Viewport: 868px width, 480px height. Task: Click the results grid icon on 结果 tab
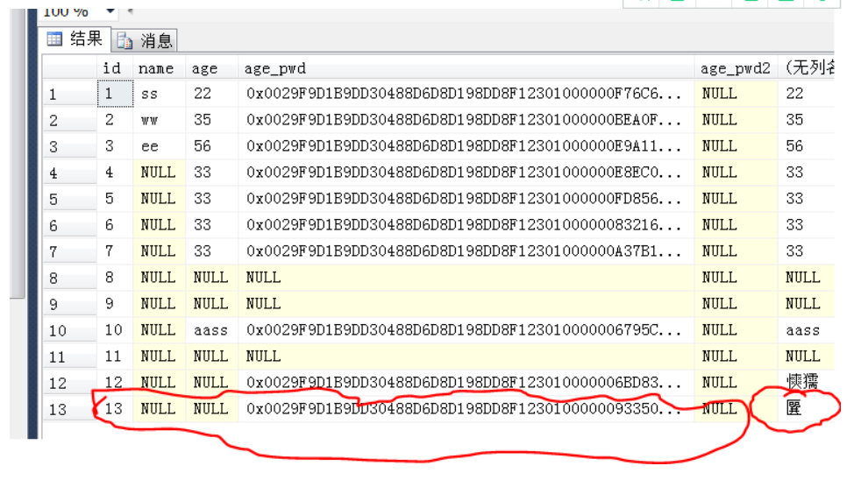pos(55,39)
